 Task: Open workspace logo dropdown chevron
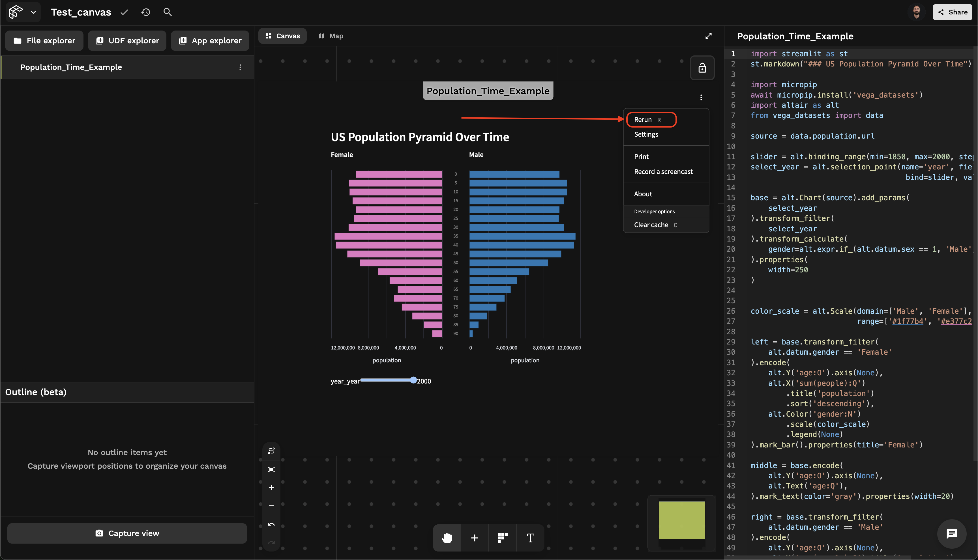[x=33, y=12]
